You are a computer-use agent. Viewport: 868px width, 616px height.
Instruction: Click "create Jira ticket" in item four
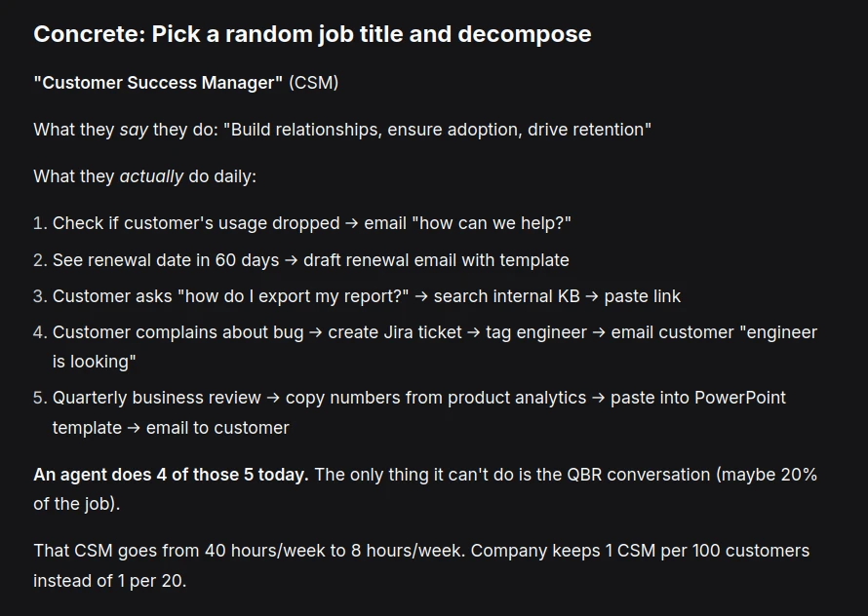pyautogui.click(x=395, y=332)
